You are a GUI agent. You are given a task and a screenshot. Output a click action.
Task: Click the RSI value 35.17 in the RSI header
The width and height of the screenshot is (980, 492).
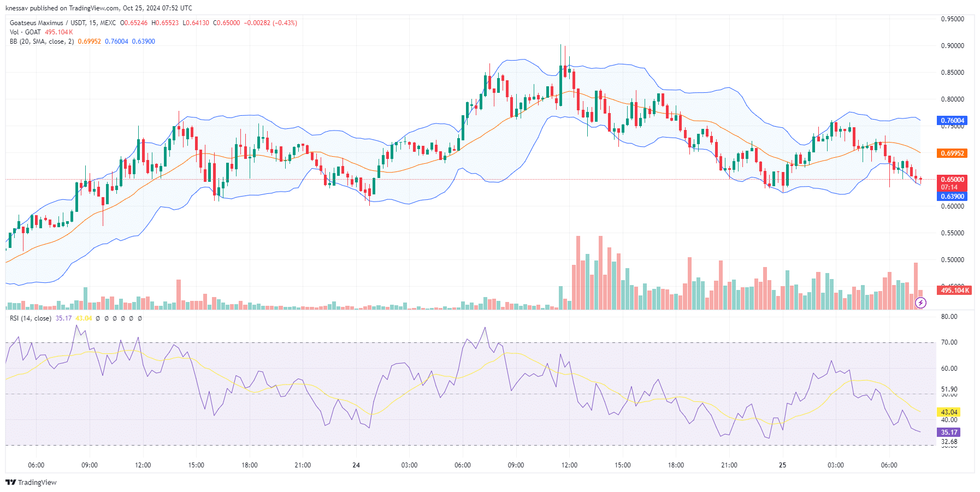pos(63,318)
